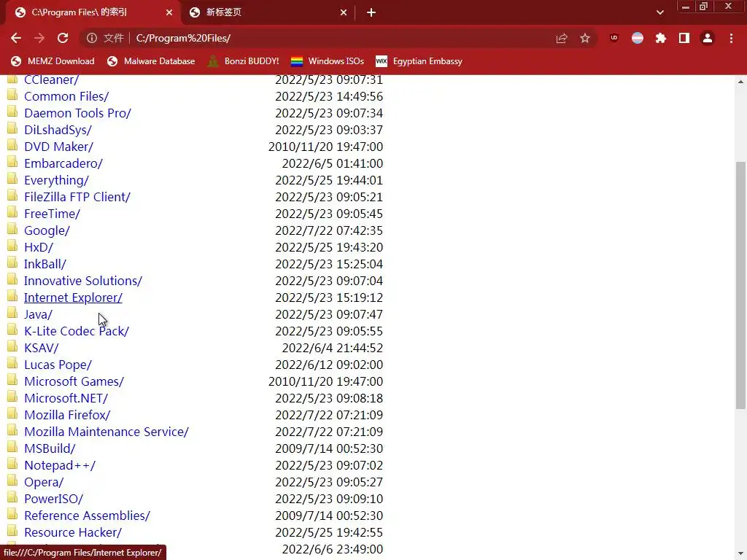Open the tab search dropdown chevron
The height and width of the screenshot is (560, 747).
659,12
